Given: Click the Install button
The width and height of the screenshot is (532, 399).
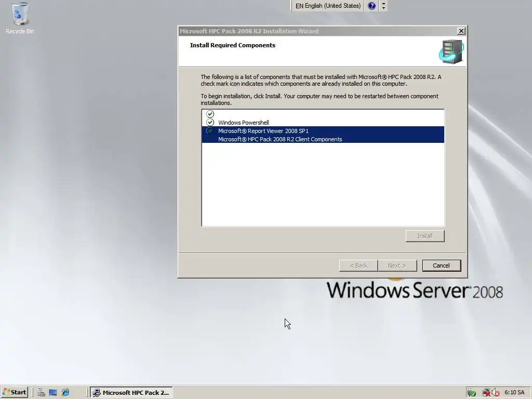Looking at the screenshot, I should 425,236.
